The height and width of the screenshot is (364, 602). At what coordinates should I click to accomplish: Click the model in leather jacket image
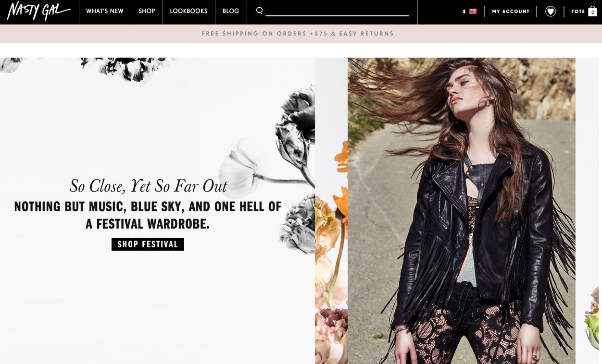tap(461, 211)
